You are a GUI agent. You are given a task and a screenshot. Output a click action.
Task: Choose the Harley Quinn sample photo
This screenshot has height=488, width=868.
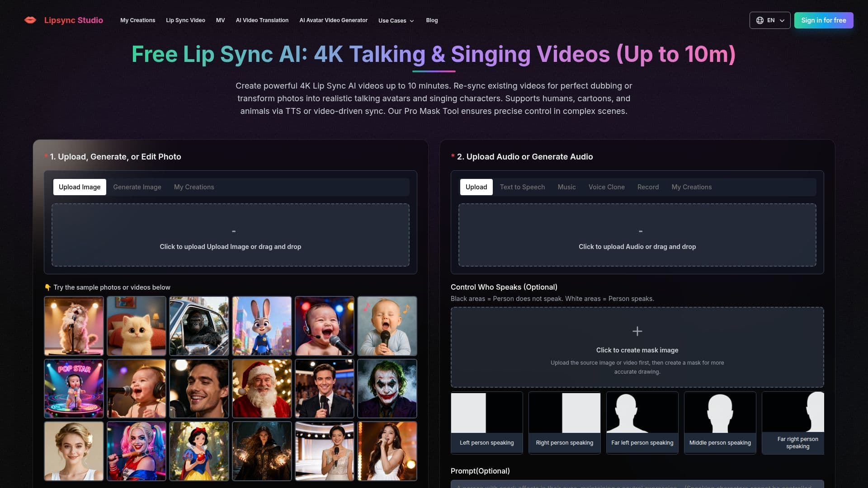pyautogui.click(x=137, y=451)
